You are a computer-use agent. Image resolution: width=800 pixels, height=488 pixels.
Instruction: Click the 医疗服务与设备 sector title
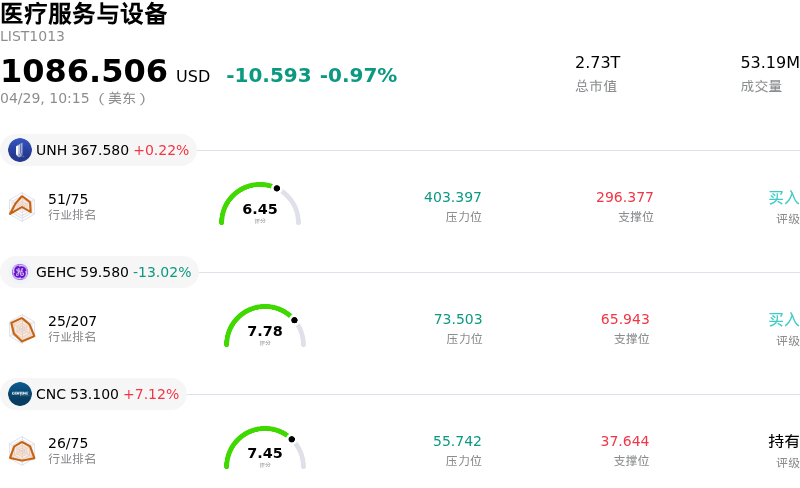[84, 14]
